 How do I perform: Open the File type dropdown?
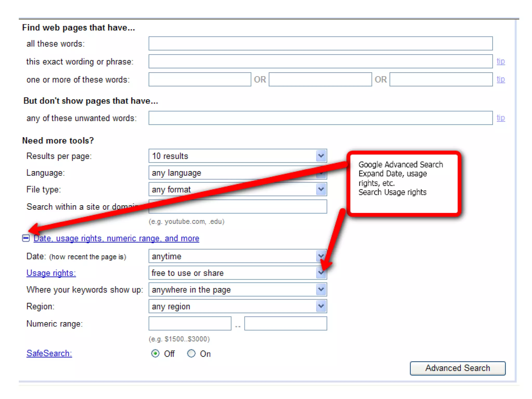[x=321, y=189]
